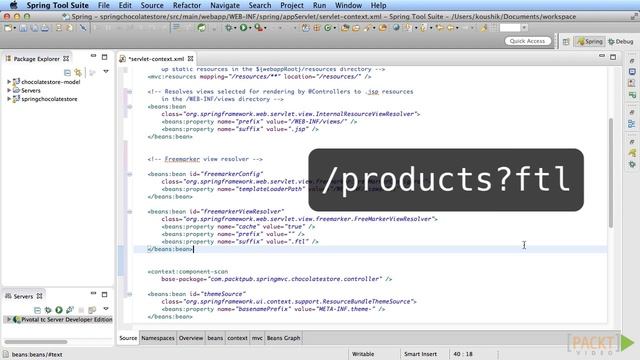Image resolution: width=640 pixels, height=360 pixels.
Task: Open the Run button dropdown arrow
Action: 250,28
